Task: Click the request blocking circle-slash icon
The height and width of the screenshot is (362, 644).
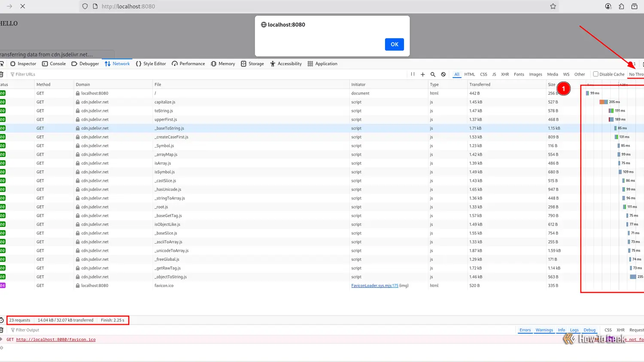Action: point(444,74)
